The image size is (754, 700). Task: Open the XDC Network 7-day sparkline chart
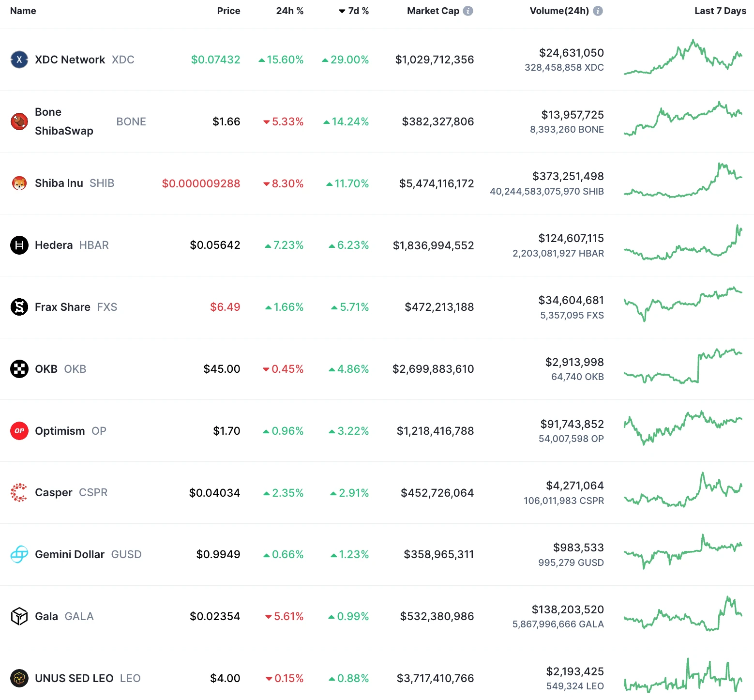[x=683, y=57]
